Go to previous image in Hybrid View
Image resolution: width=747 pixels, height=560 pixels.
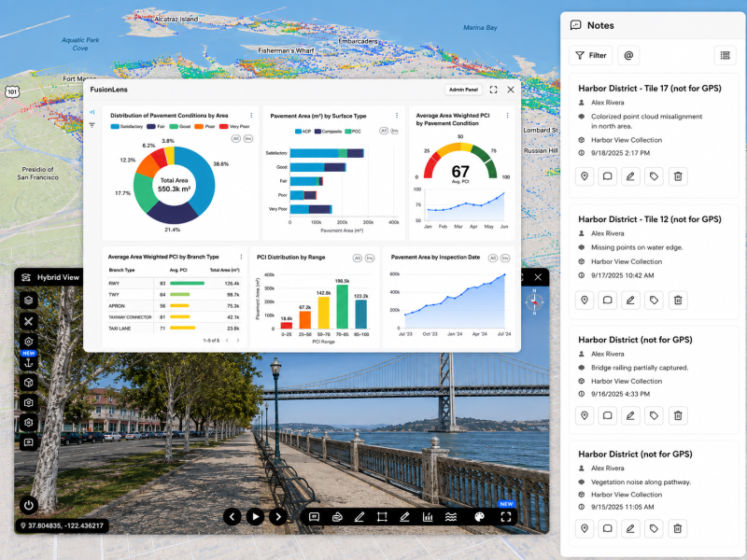coord(232,517)
